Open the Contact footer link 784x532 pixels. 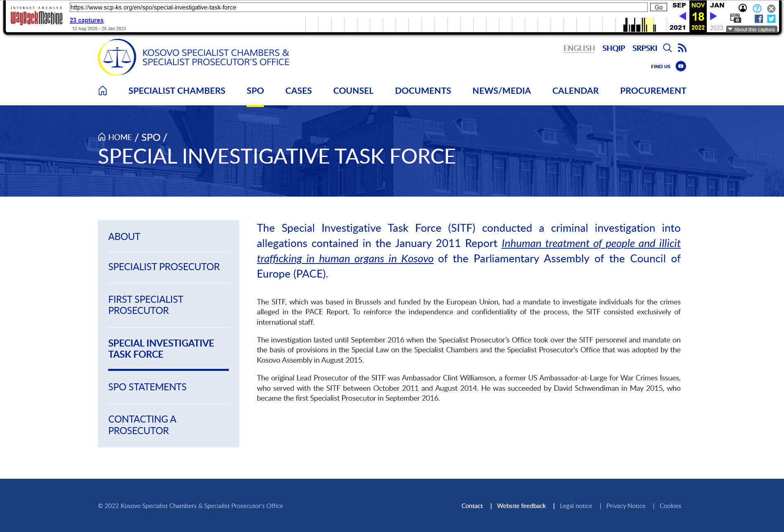pyautogui.click(x=472, y=506)
